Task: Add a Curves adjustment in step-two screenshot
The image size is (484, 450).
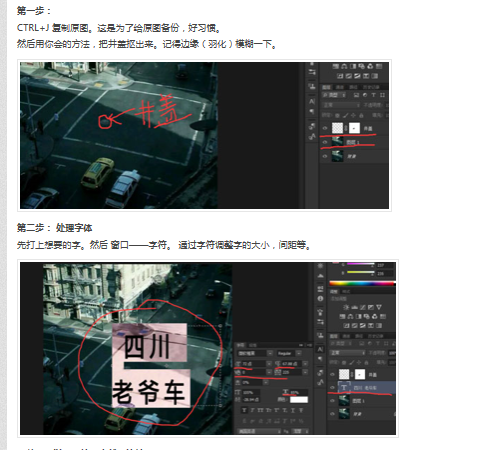Action: coord(363,307)
